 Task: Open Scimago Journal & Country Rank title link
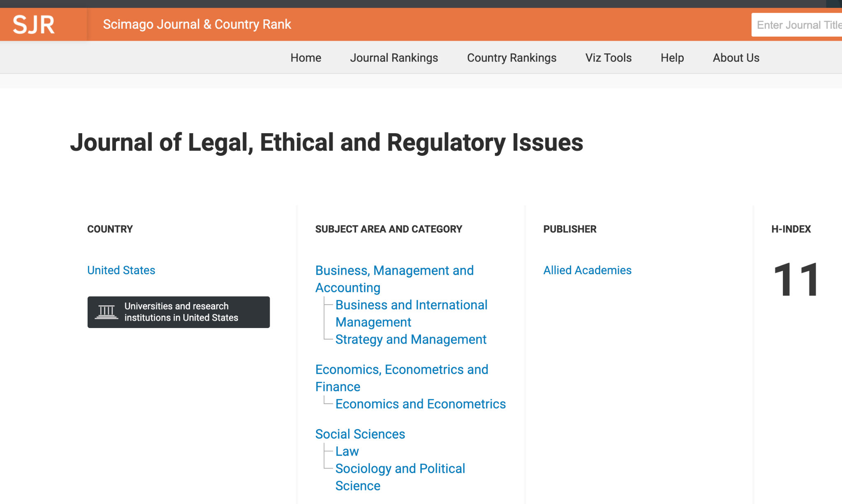(x=197, y=24)
